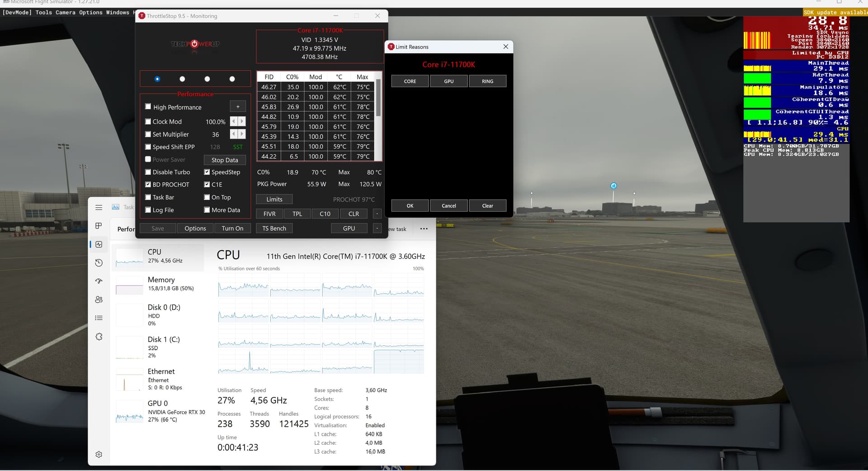Screen dimensions: 868x471
Task: Open Task Manager settings gear
Action: pos(99,454)
